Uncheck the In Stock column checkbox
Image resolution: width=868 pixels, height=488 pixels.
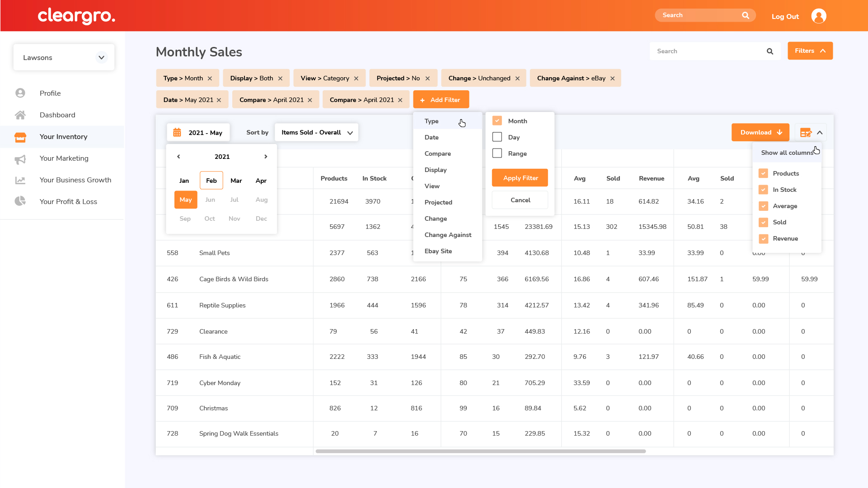pos(763,190)
